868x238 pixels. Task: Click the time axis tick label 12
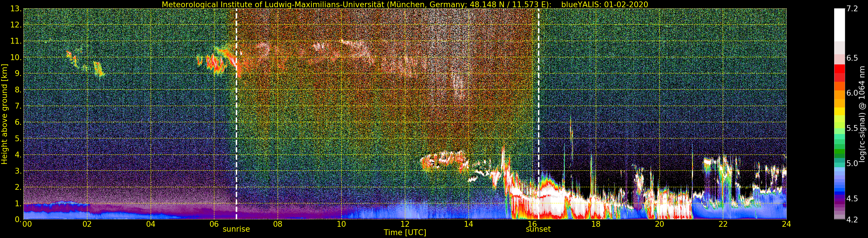tap(405, 224)
